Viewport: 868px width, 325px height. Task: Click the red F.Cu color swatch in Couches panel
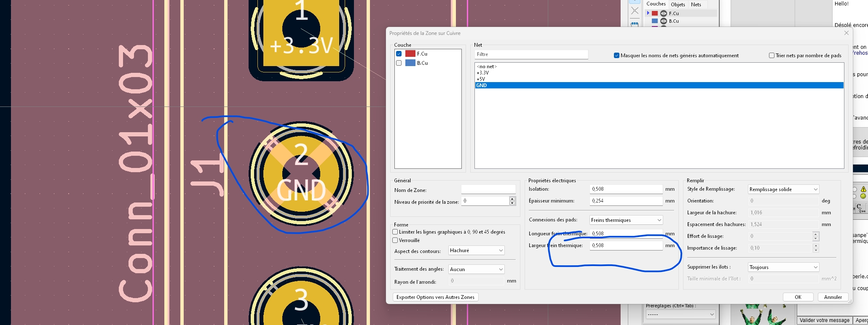point(655,13)
